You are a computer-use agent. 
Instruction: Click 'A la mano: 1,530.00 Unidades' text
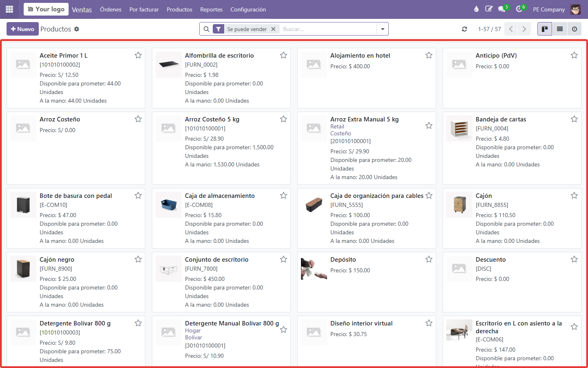pyautogui.click(x=222, y=164)
